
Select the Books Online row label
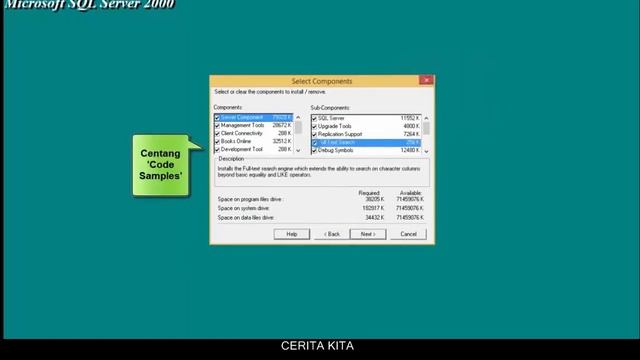click(236, 141)
